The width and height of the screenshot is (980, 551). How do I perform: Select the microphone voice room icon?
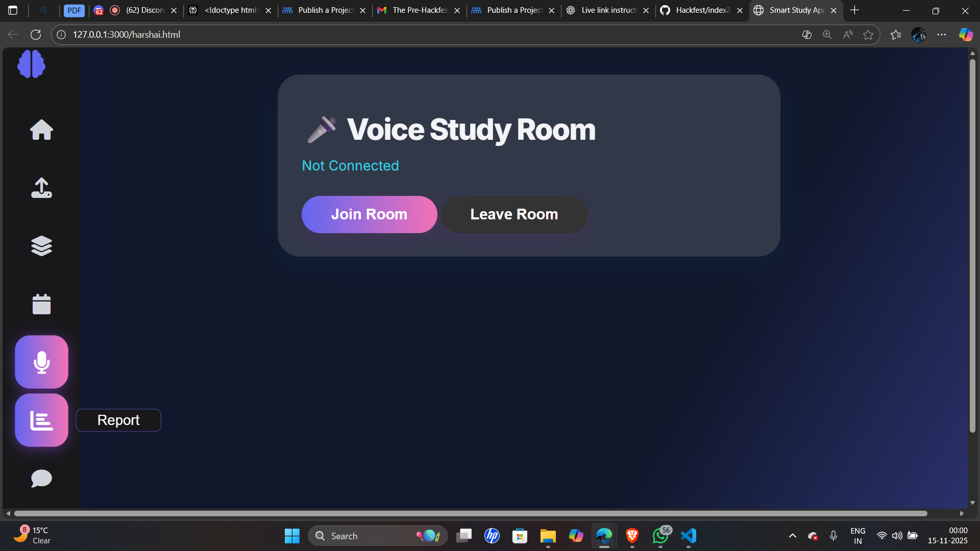tap(41, 362)
